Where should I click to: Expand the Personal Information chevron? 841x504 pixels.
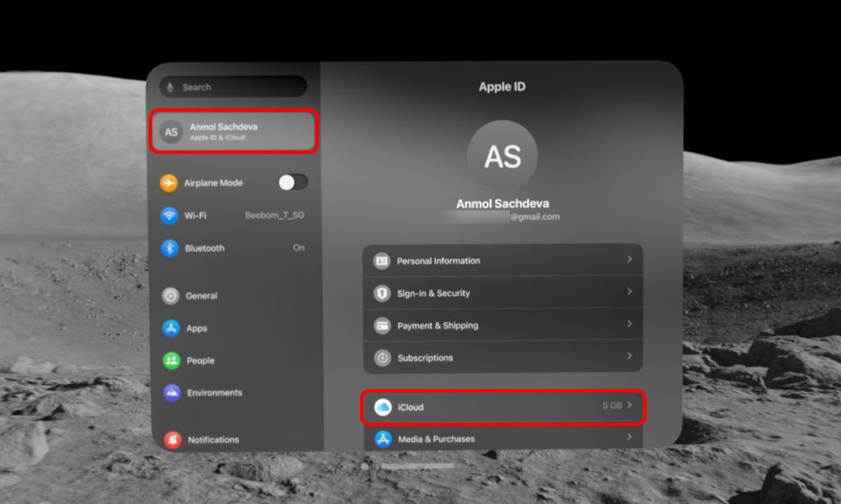[629, 259]
